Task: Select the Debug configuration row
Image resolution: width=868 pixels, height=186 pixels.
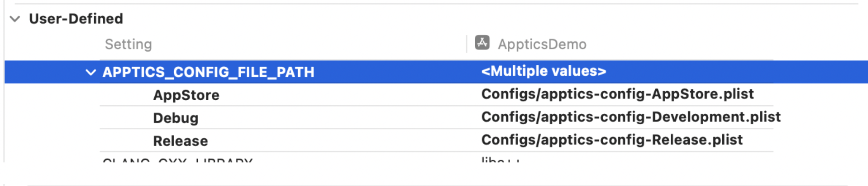Action: tap(176, 118)
